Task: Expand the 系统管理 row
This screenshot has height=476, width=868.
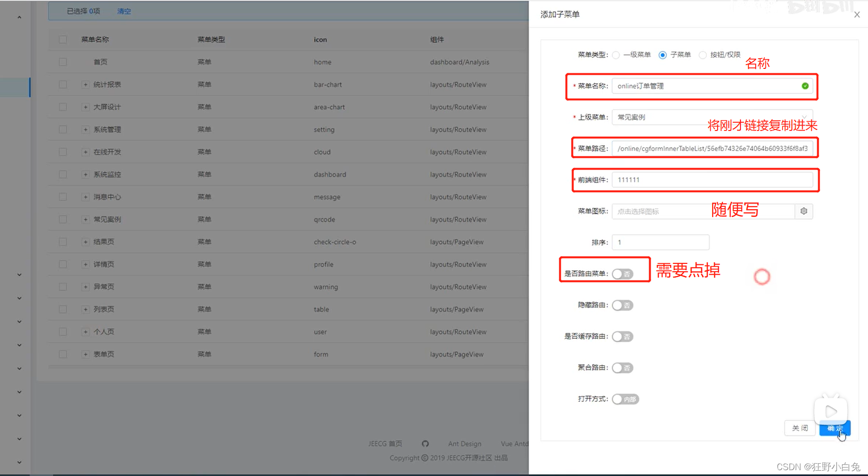Action: [x=85, y=130]
